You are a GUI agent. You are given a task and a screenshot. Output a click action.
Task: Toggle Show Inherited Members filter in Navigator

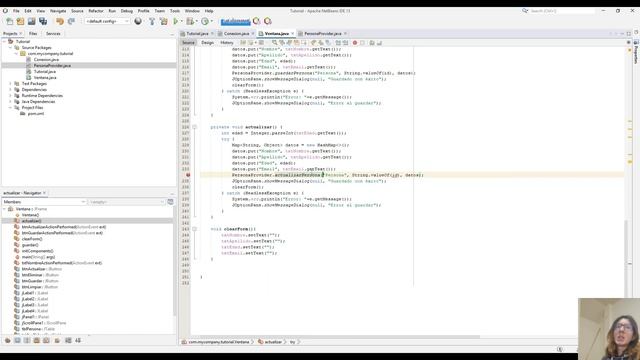pos(7,340)
